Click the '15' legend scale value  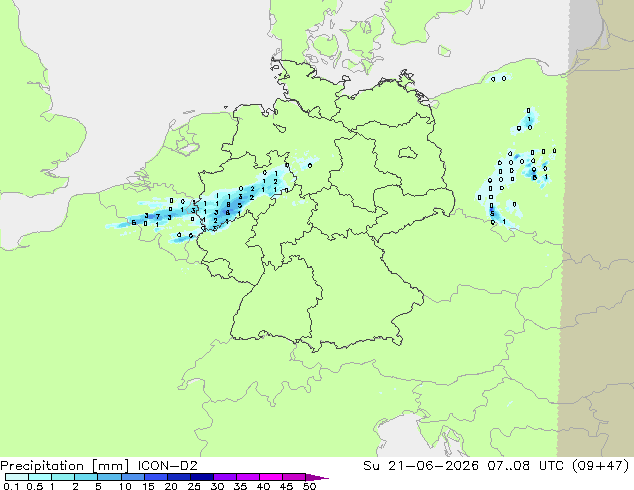(x=148, y=486)
